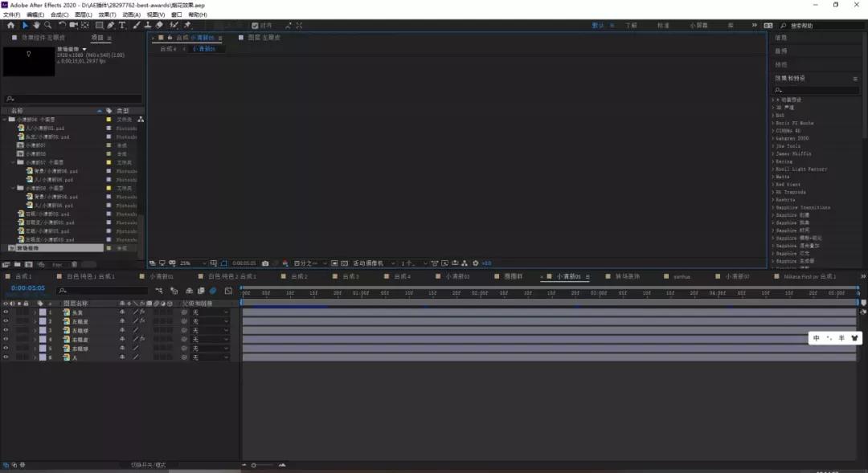Pick the Brush tool
The image size is (868, 473).
point(137,26)
